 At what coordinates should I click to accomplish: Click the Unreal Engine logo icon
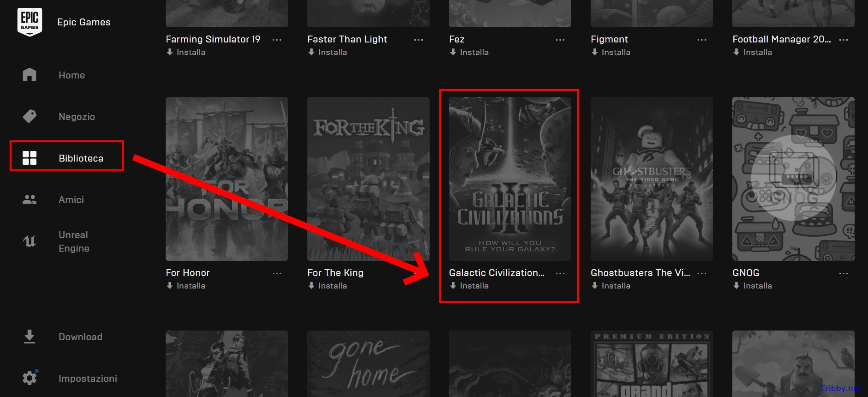pyautogui.click(x=30, y=241)
